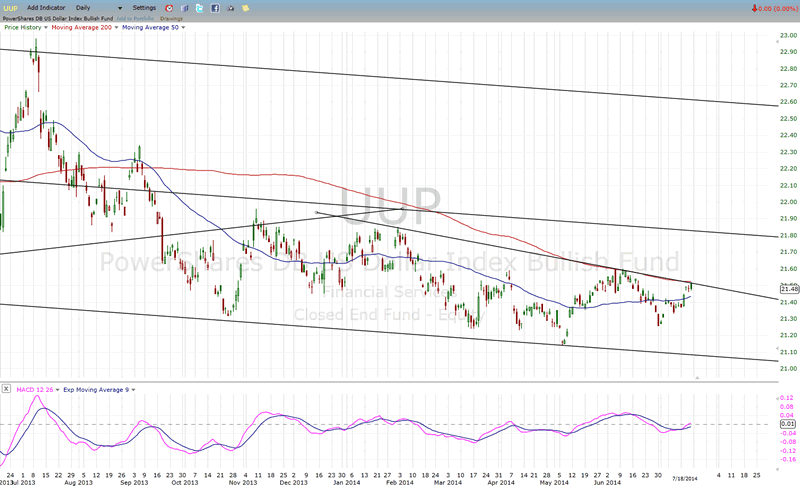Click the MACD value label 0.01
800x486 pixels.
788,424
